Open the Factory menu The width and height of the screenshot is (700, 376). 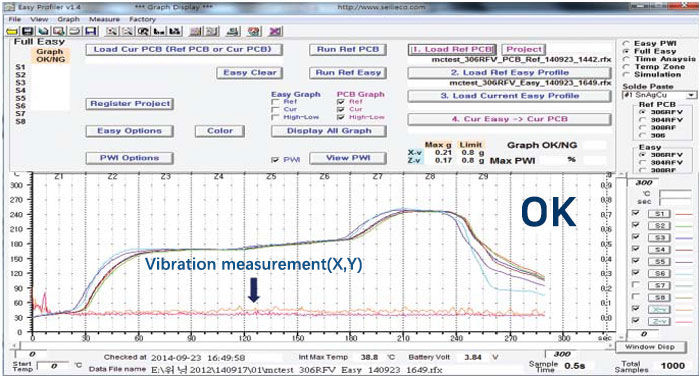(x=142, y=19)
